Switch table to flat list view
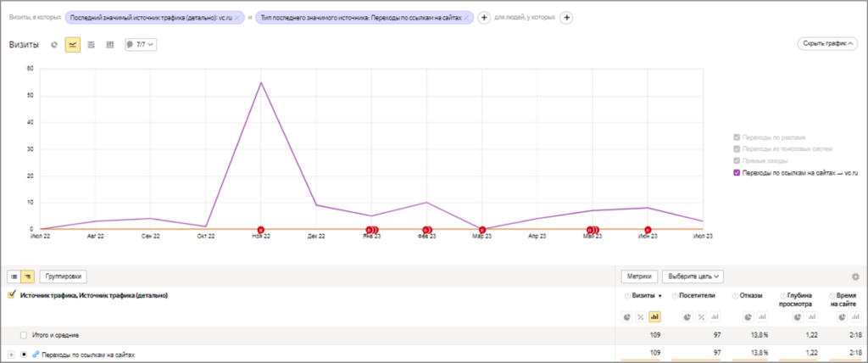Viewport: 868px width, 363px height. 14,276
